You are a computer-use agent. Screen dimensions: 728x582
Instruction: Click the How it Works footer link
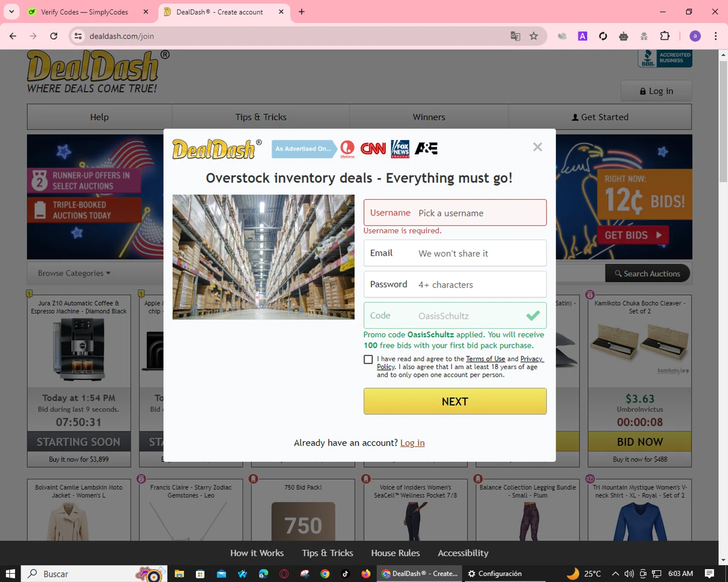257,553
